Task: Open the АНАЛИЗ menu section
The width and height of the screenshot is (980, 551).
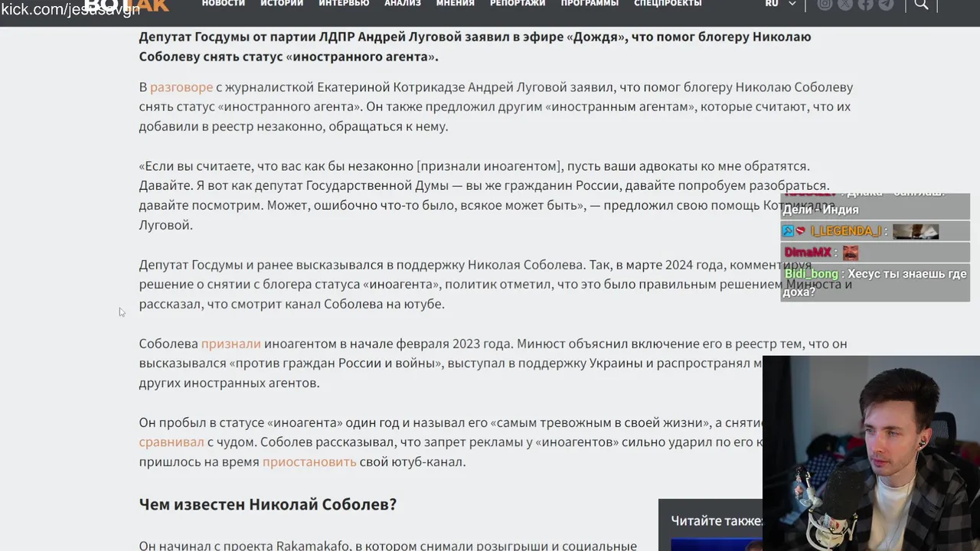Action: pyautogui.click(x=403, y=4)
